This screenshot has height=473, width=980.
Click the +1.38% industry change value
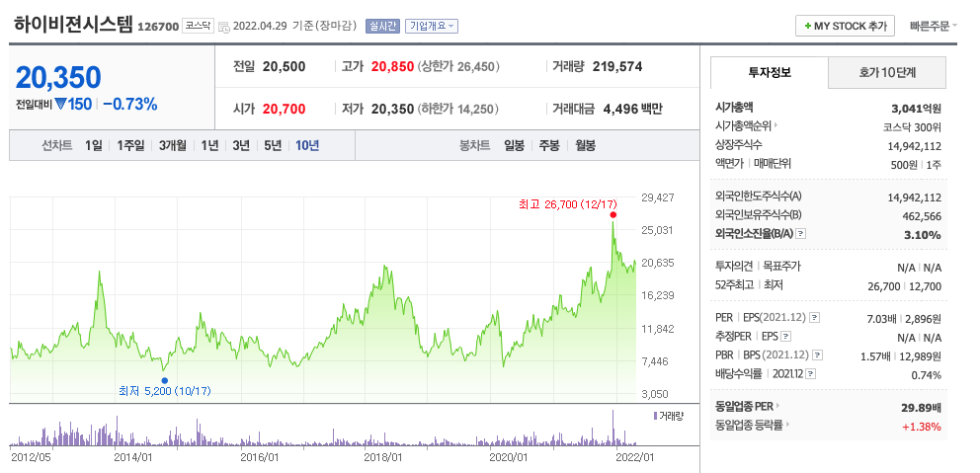(922, 427)
